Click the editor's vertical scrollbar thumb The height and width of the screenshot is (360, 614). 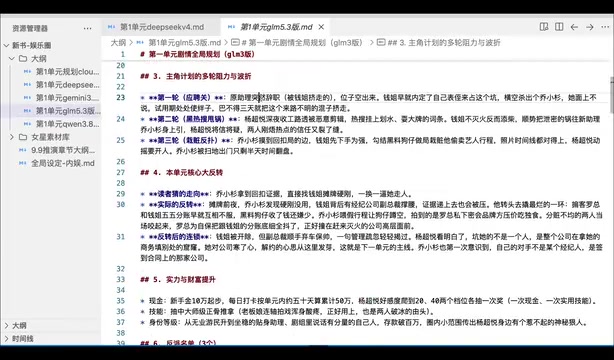pos(612,95)
